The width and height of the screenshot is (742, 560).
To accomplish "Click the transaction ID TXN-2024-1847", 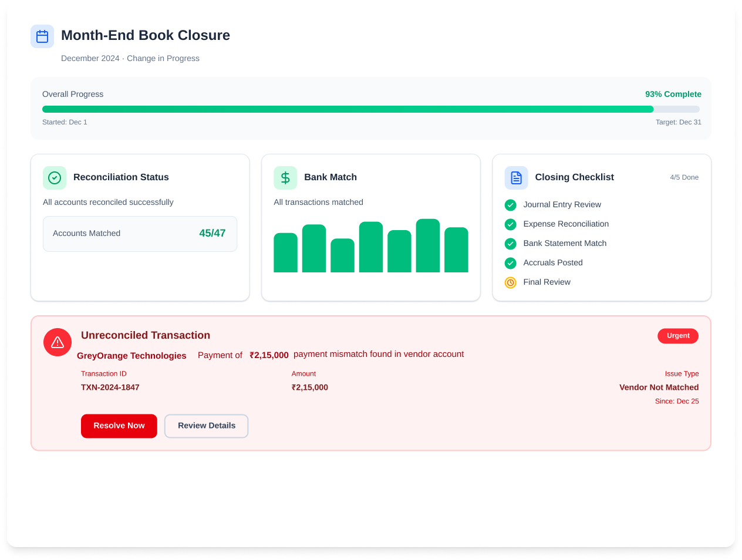I will click(110, 387).
